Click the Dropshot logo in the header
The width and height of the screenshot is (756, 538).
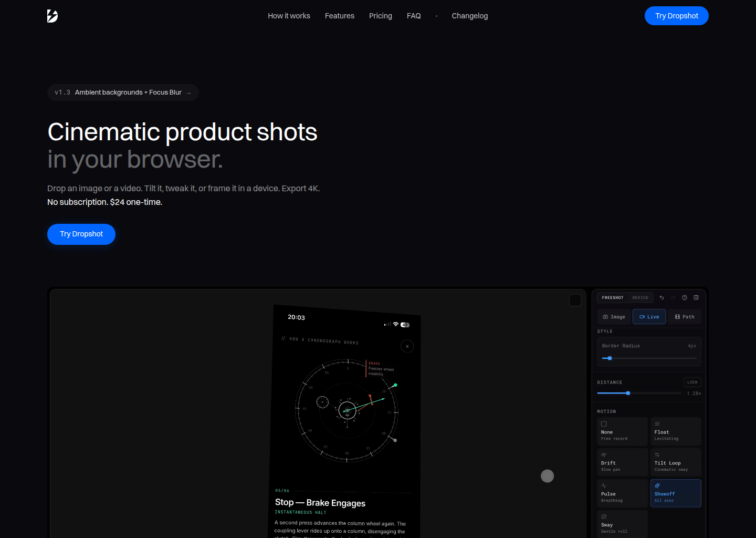coord(52,16)
